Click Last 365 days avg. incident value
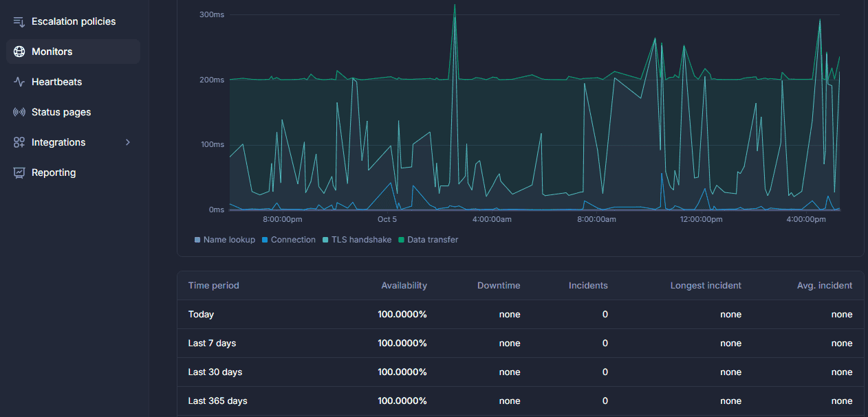 tap(842, 401)
